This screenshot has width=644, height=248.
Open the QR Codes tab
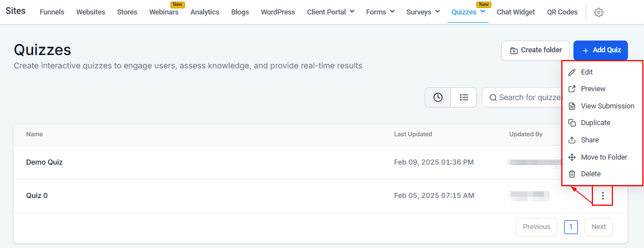pyautogui.click(x=562, y=12)
